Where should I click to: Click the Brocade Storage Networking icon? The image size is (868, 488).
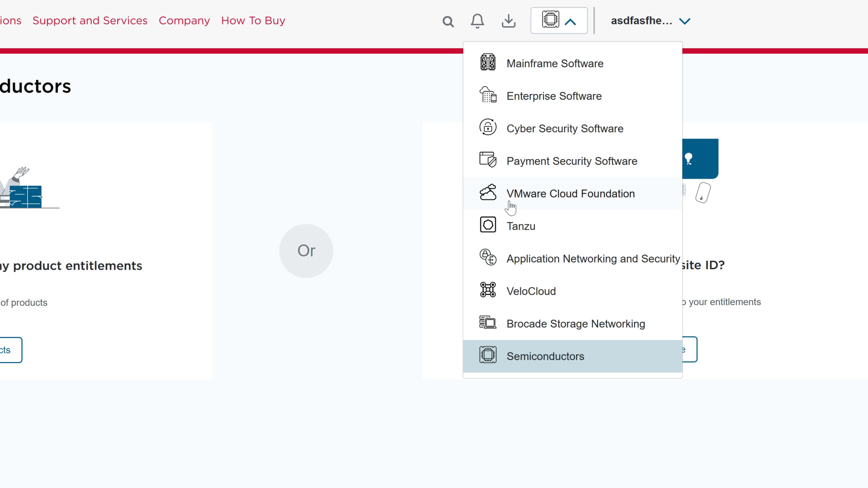[488, 322]
